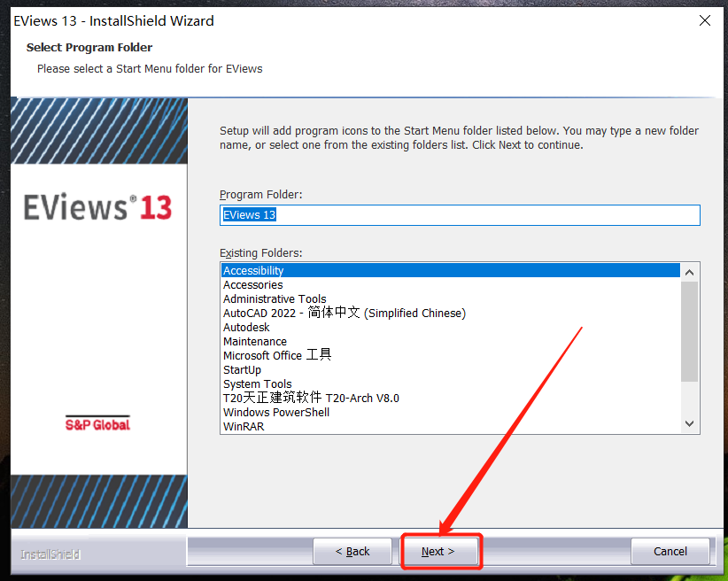Select Accessories from existing folders
This screenshot has width=728, height=581.
(252, 284)
